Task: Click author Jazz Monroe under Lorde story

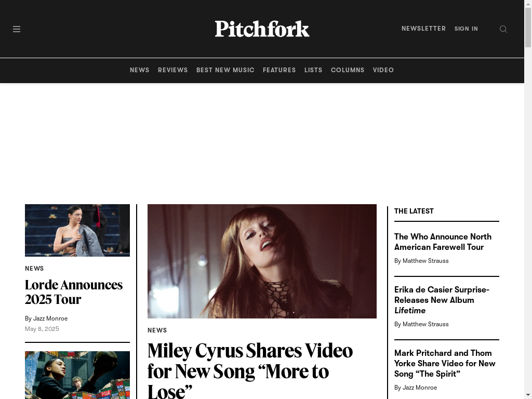Action: coord(50,318)
